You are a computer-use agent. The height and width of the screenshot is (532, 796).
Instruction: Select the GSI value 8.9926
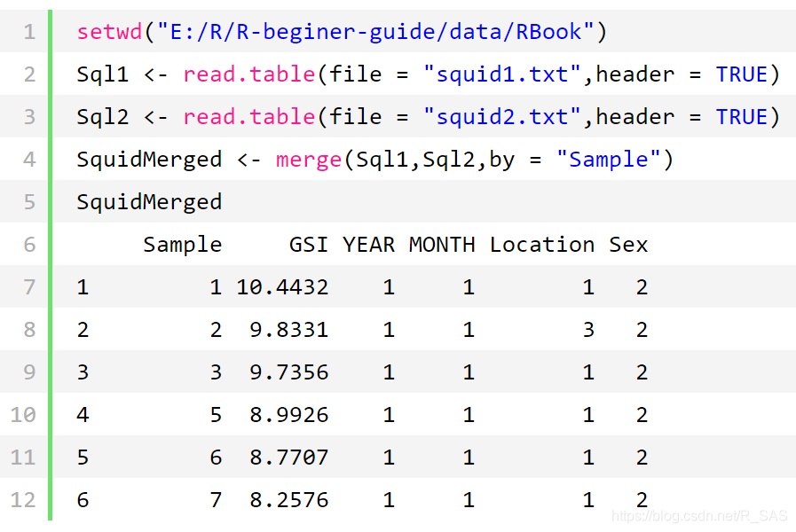point(289,415)
